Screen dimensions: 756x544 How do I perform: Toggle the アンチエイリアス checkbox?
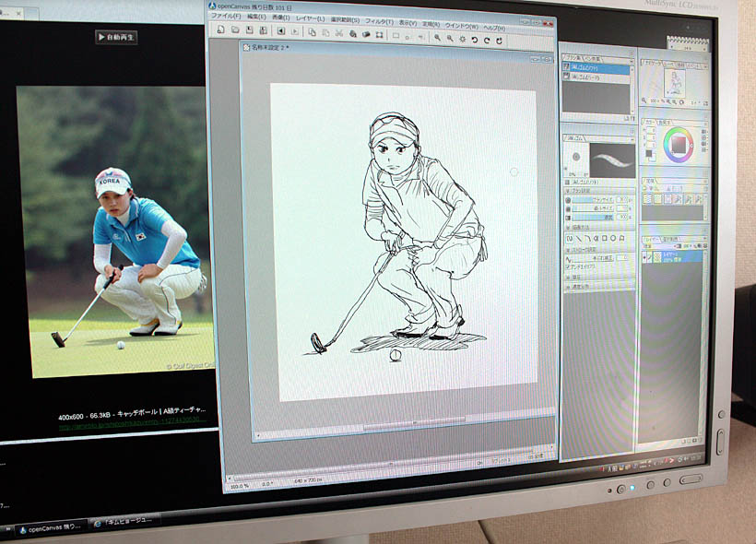568,266
